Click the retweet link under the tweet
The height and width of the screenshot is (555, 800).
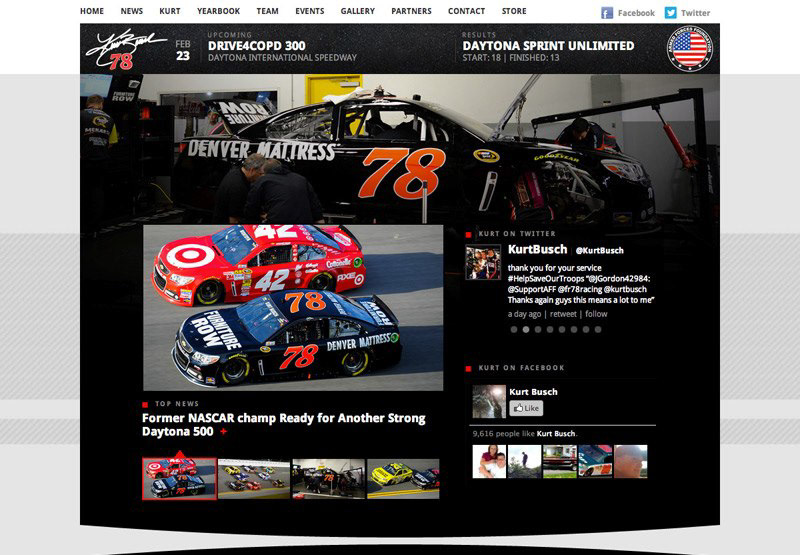click(563, 314)
